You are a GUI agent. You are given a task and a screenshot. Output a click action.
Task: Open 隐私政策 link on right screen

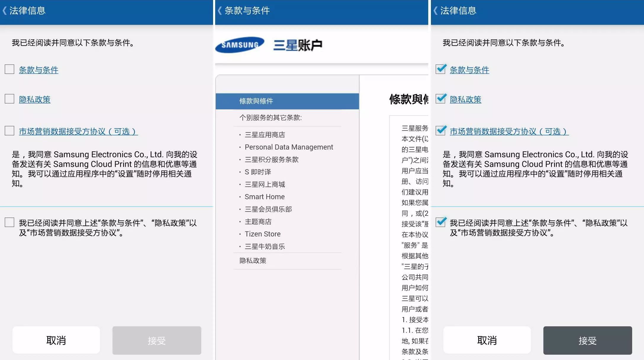pyautogui.click(x=466, y=100)
